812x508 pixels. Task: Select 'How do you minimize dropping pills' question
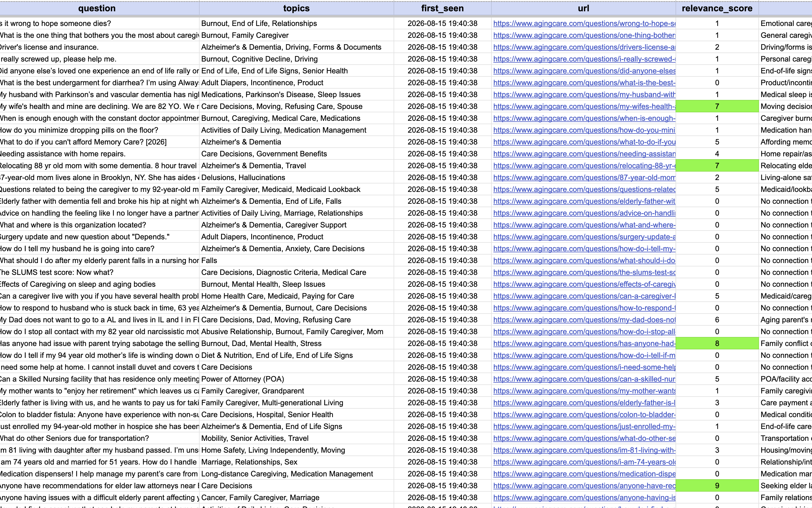click(99, 130)
